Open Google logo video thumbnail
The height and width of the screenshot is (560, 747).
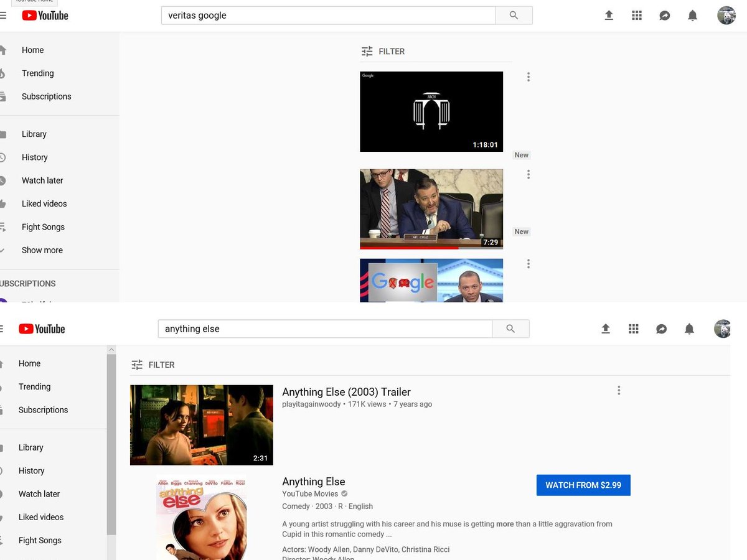point(431,281)
